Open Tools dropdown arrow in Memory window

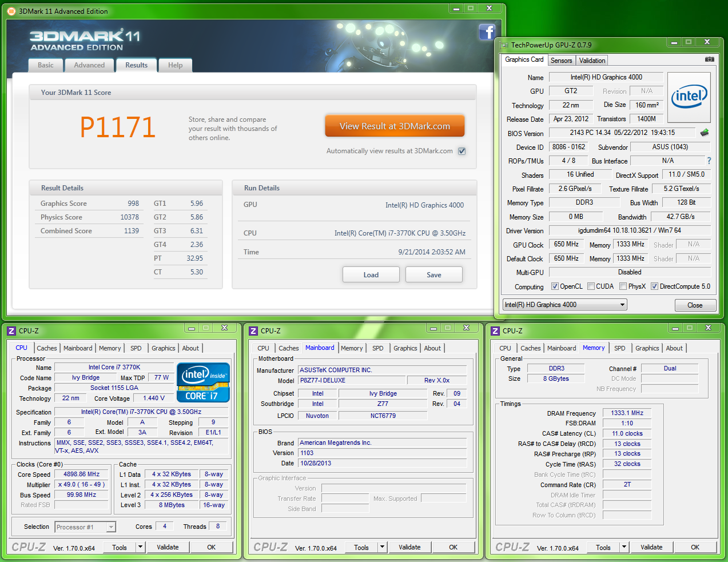(x=624, y=547)
